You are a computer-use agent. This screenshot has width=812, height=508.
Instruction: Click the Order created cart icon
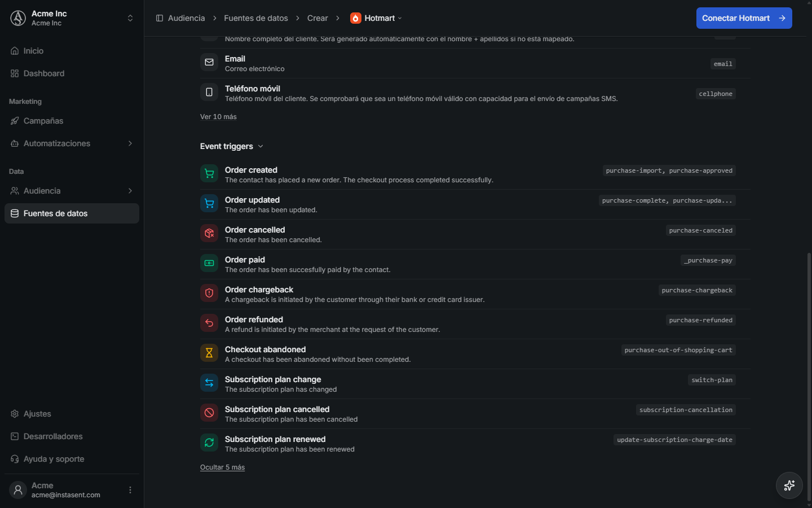point(209,174)
